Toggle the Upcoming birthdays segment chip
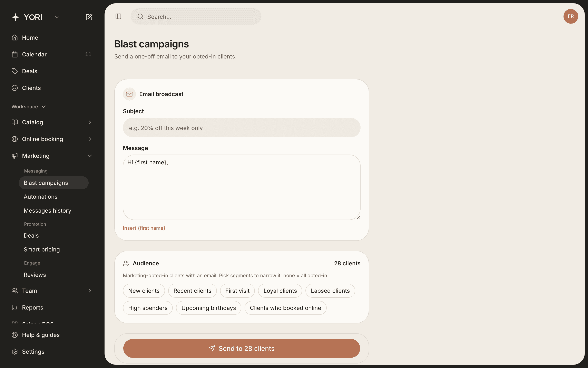The image size is (588, 368). point(209,308)
